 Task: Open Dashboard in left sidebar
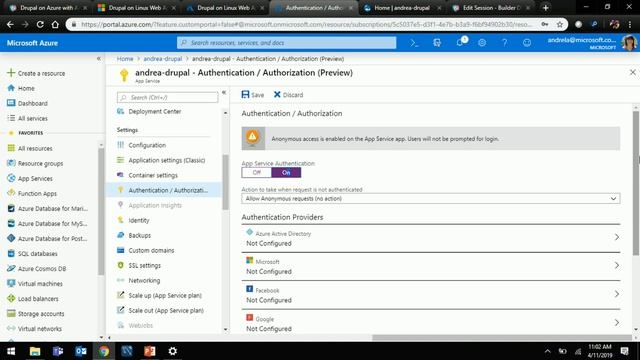pyautogui.click(x=32, y=103)
